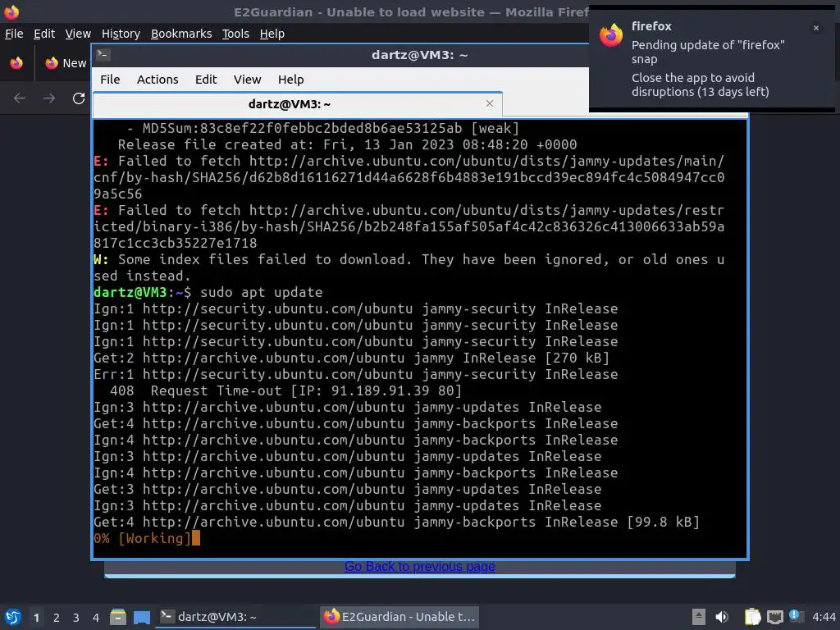Click the terminal window icon in title bar
The image size is (840, 630).
point(103,55)
